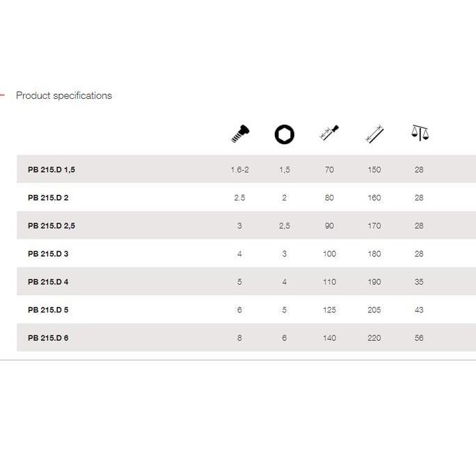The height and width of the screenshot is (476, 476).
Task: Open the PB 215.D 2 row
Action: pos(48,198)
